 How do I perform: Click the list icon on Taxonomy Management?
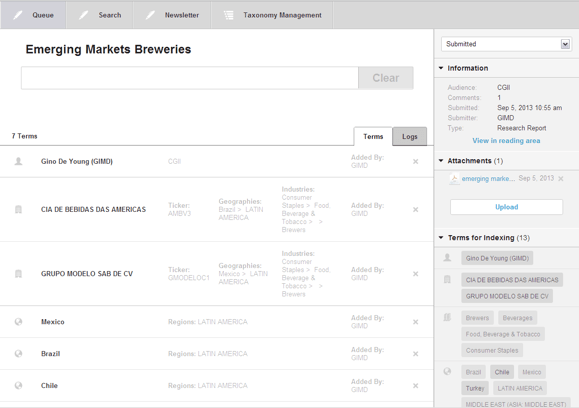[229, 15]
